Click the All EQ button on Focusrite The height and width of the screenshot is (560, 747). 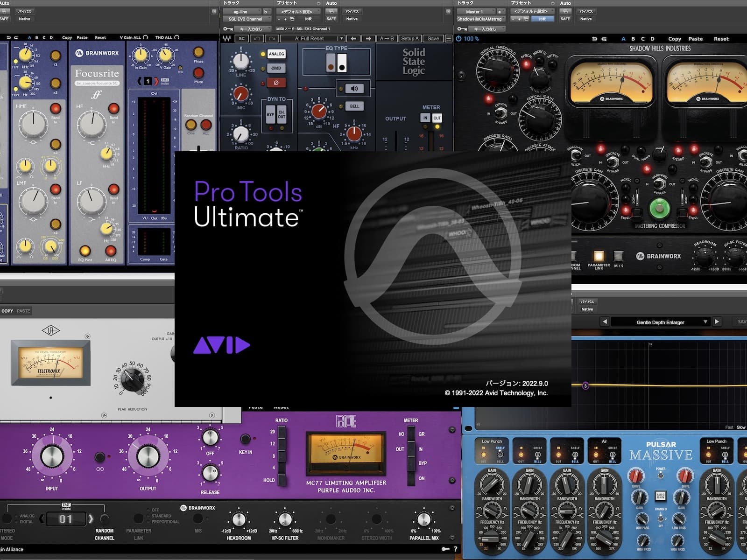(x=111, y=251)
